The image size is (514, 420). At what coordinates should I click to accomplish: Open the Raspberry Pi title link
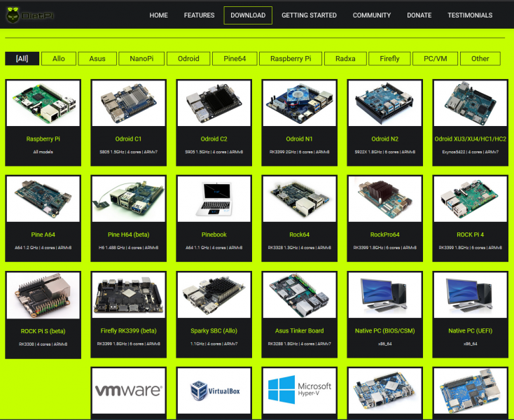(x=43, y=139)
